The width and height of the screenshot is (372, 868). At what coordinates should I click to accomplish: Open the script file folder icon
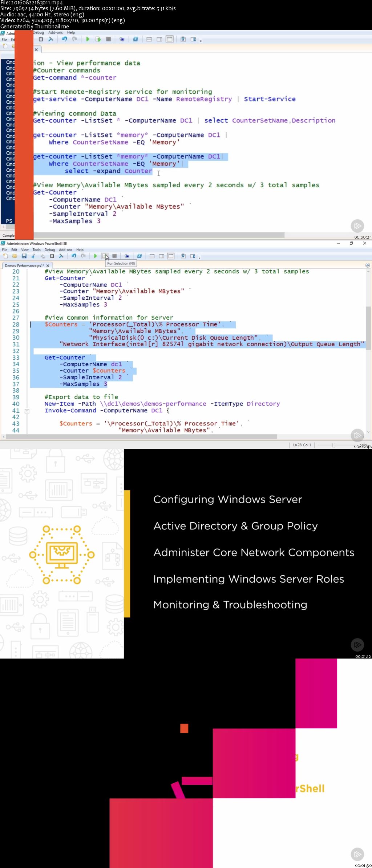point(15,256)
